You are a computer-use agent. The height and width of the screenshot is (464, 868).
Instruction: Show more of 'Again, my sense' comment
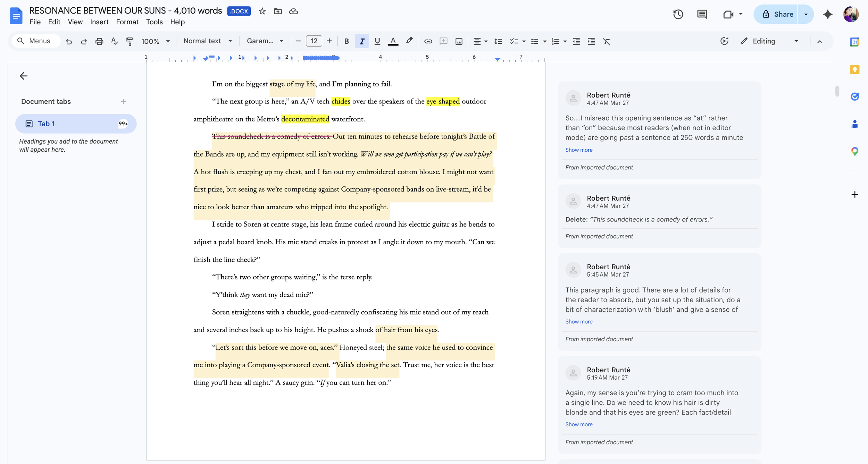click(x=579, y=424)
